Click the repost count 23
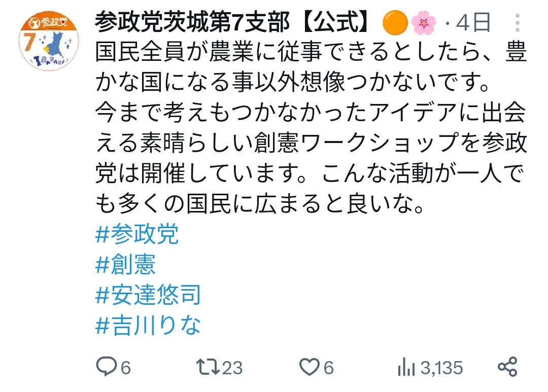Image resolution: width=548 pixels, height=392 pixels. coord(232,368)
